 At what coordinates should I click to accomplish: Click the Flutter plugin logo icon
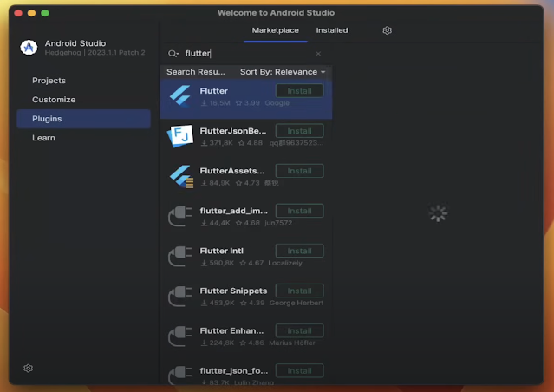(180, 95)
